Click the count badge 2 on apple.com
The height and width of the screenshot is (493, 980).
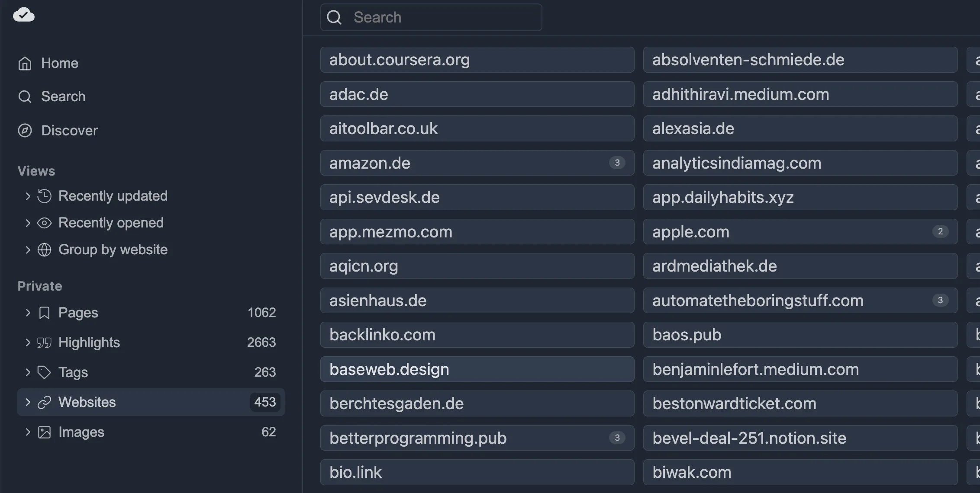coord(940,231)
